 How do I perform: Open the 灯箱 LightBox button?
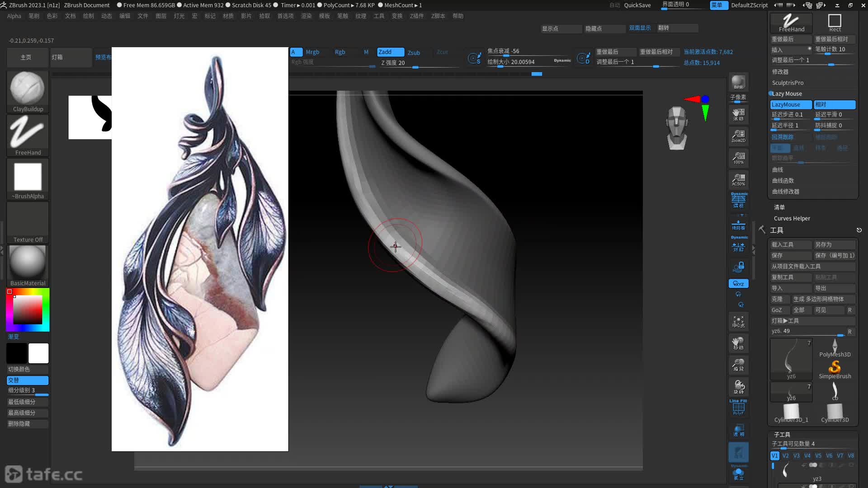pos(71,57)
